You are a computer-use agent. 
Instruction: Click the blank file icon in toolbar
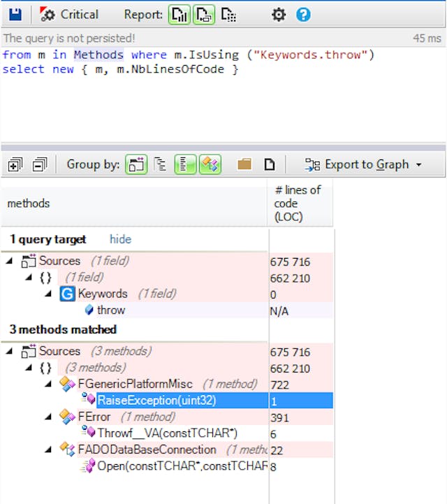pyautogui.click(x=269, y=164)
